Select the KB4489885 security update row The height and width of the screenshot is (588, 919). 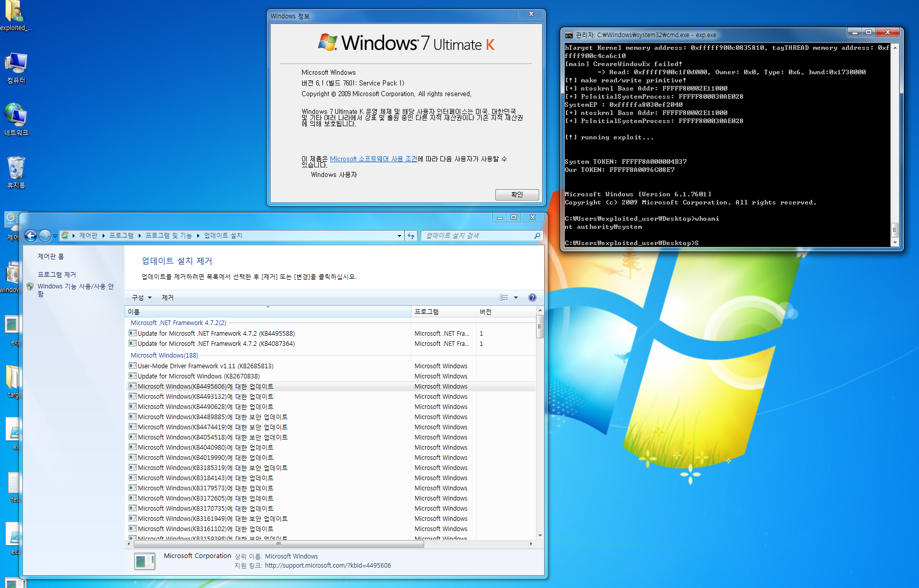point(331,417)
